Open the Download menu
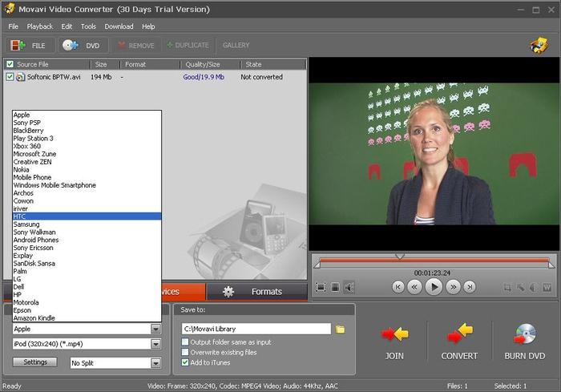561x392 pixels. (x=119, y=26)
